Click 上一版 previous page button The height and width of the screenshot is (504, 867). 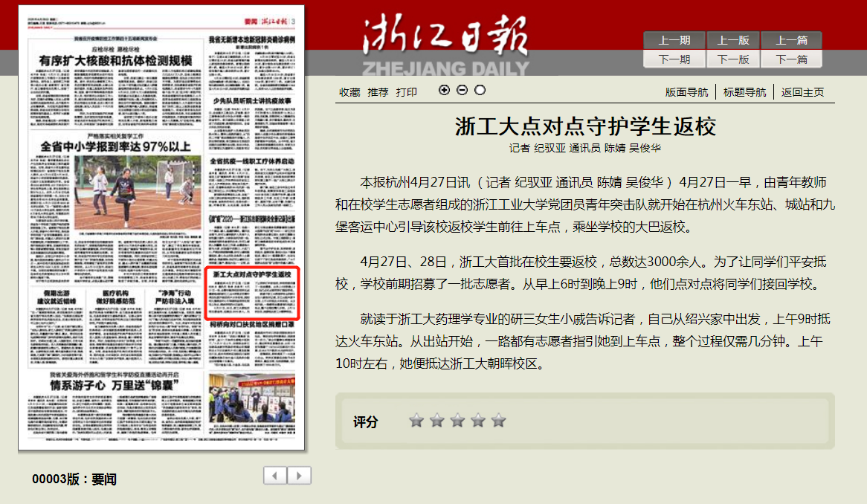pyautogui.click(x=733, y=40)
